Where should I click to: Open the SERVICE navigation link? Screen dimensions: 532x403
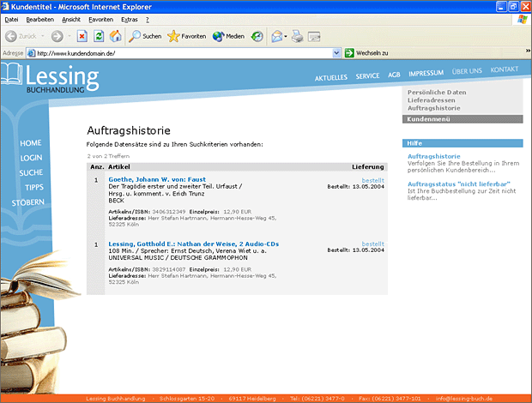pos(367,76)
